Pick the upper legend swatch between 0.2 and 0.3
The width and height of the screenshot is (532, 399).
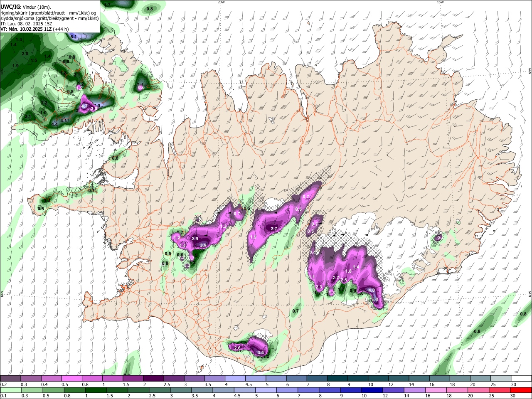[10, 379]
